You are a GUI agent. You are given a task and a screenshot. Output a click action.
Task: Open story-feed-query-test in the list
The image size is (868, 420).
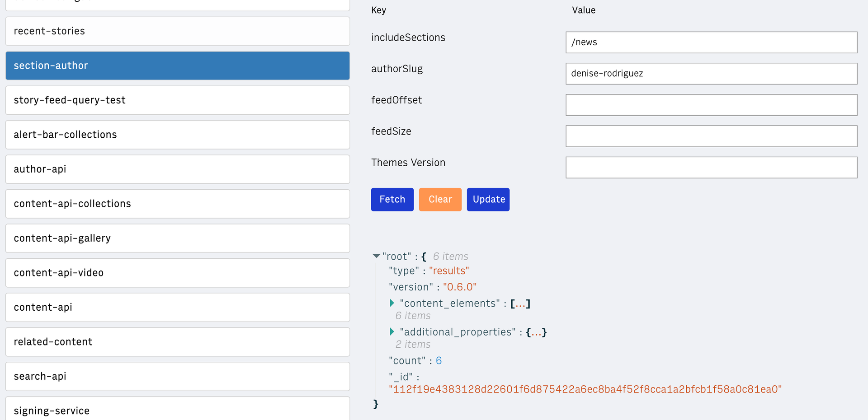[178, 100]
